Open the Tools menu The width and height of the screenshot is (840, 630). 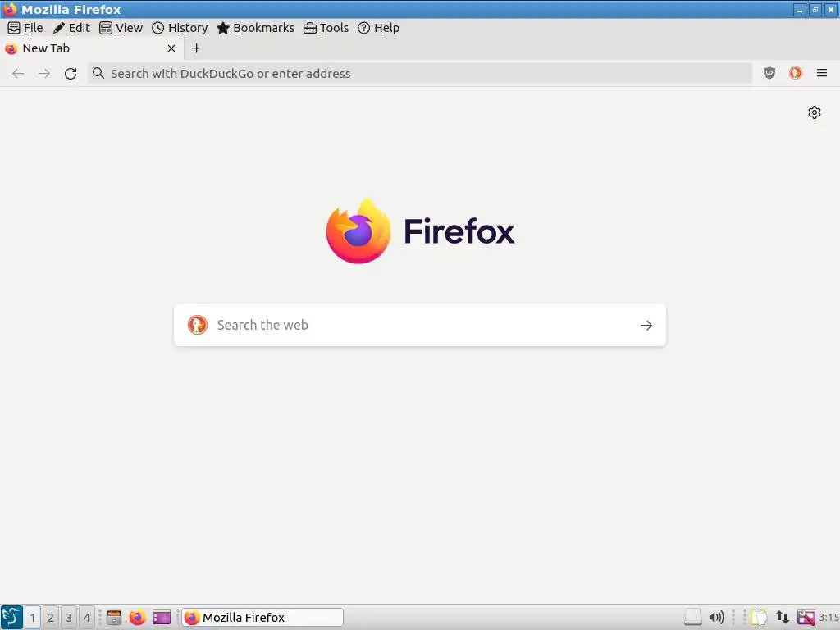point(326,28)
